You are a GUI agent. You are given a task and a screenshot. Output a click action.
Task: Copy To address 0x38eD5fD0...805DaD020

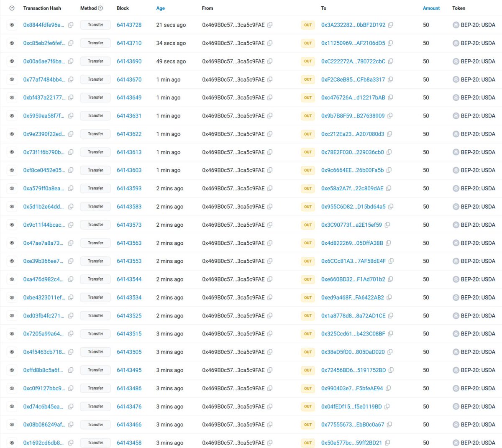390,352
